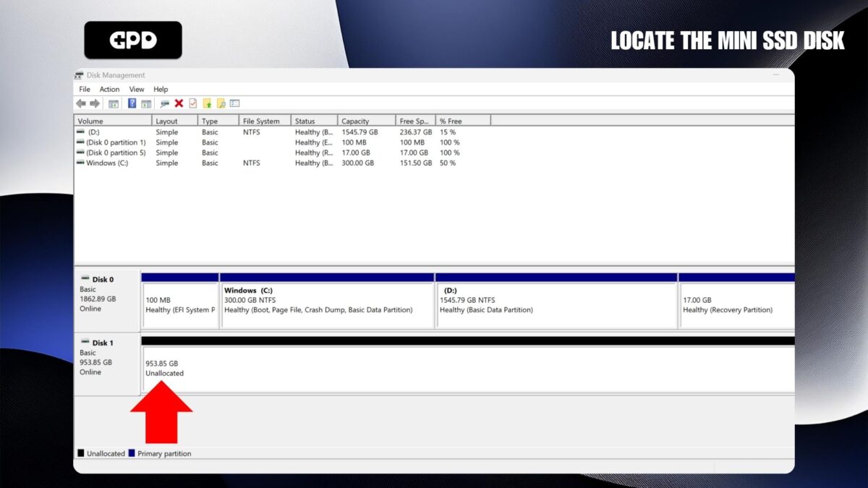Open the Action menu
Screen dimensions: 868x488
pos(109,89)
